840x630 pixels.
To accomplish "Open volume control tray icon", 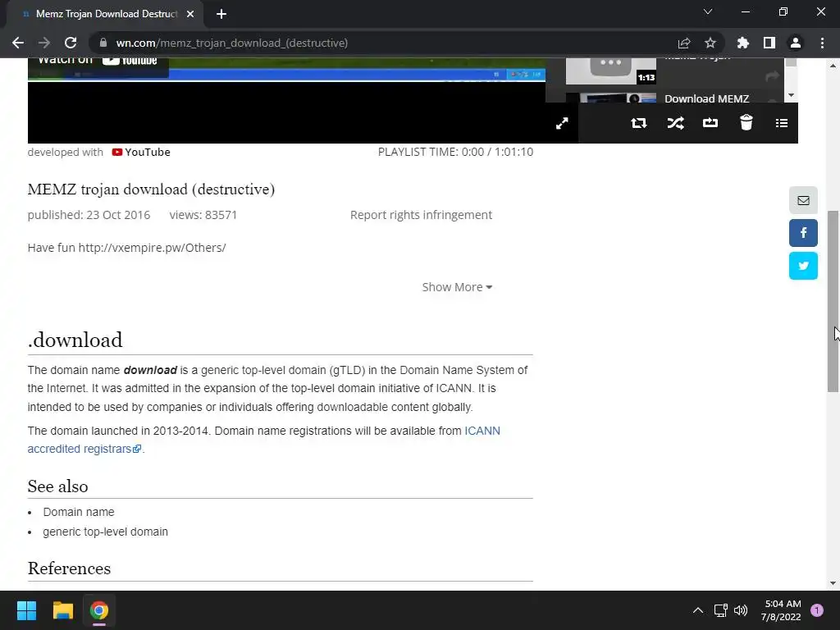I will click(x=741, y=610).
